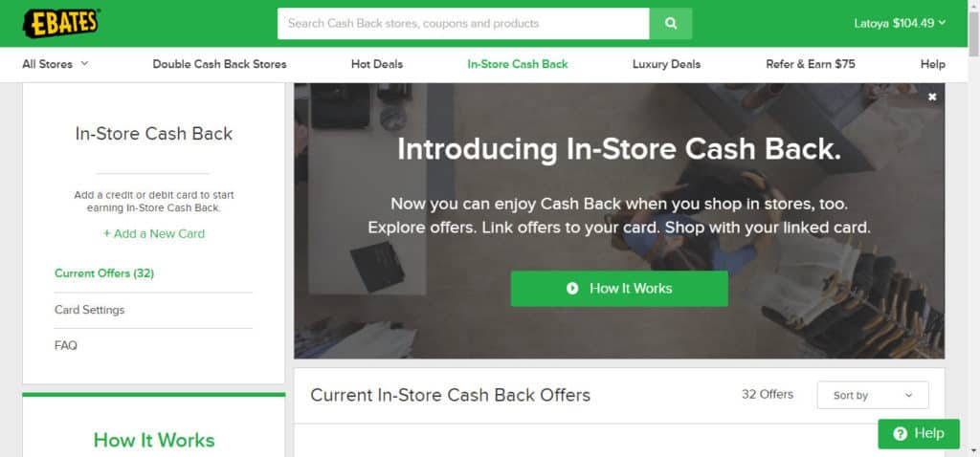Open Luxury Deals
Viewport: 980px width, 457px height.
click(x=666, y=64)
